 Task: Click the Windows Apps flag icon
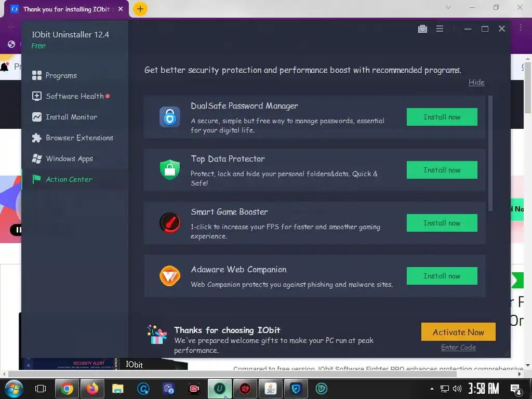tap(37, 158)
